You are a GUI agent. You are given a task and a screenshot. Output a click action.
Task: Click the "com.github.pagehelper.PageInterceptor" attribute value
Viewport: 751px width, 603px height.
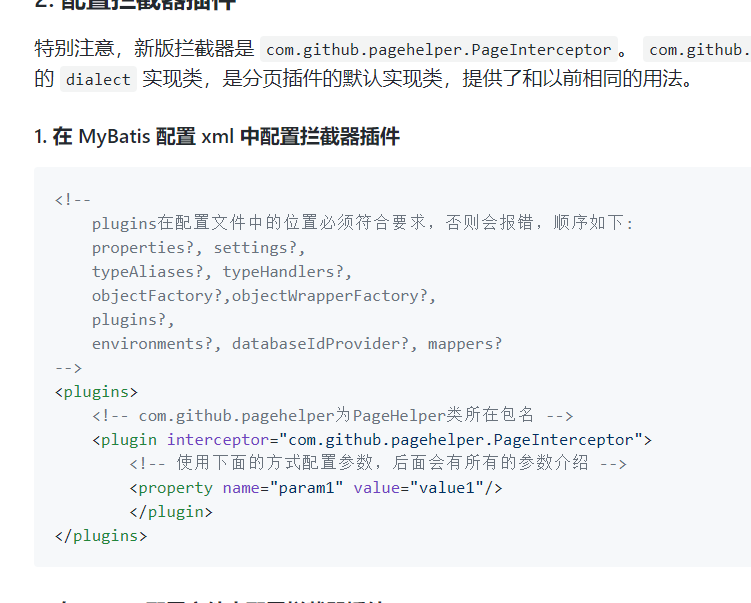click(461, 440)
